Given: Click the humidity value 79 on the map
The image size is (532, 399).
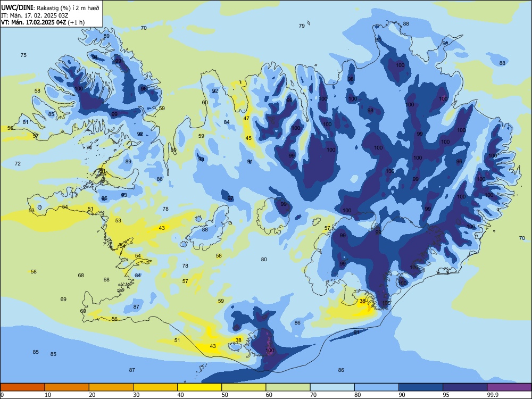Looking at the screenshot, I should 302,26.
